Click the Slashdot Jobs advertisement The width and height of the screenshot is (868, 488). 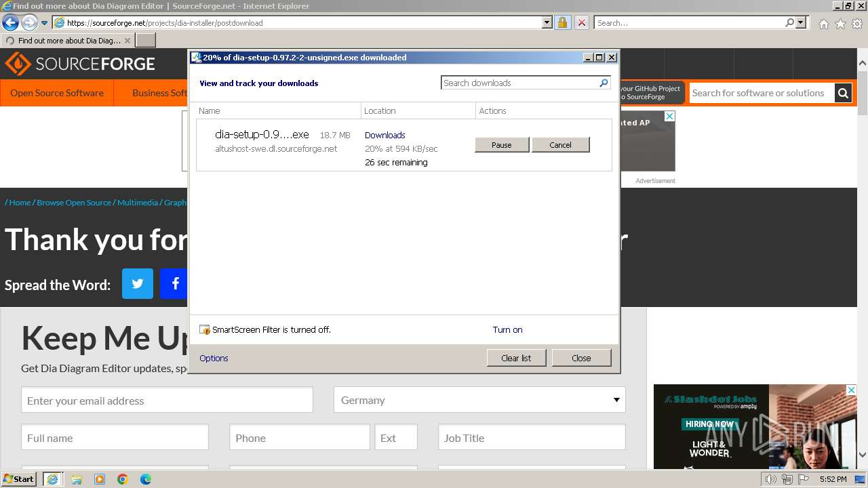[x=755, y=427]
